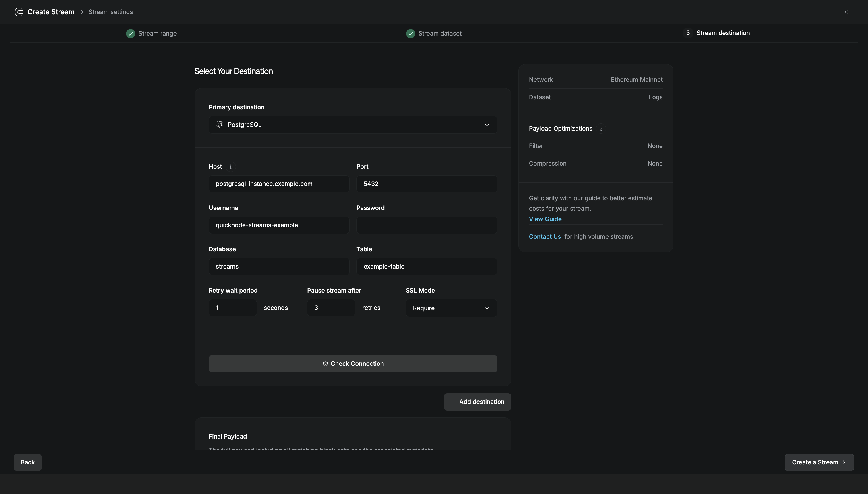The width and height of the screenshot is (868, 494).
Task: Click the PostgreSQL elephant icon
Action: point(219,125)
